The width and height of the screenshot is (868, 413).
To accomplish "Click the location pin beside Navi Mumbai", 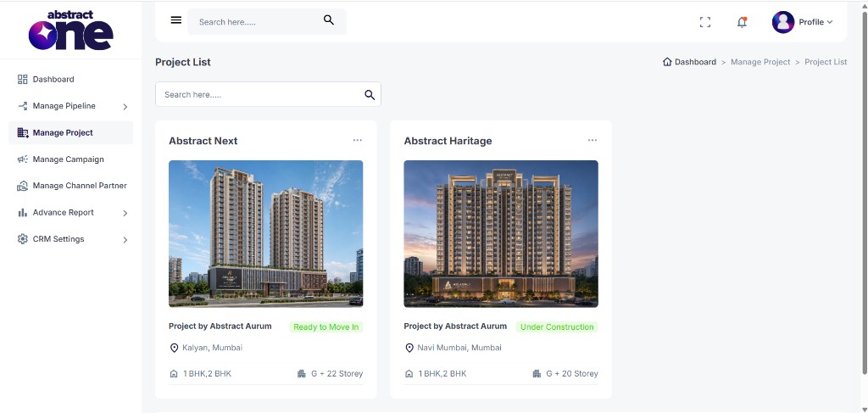I will [409, 348].
